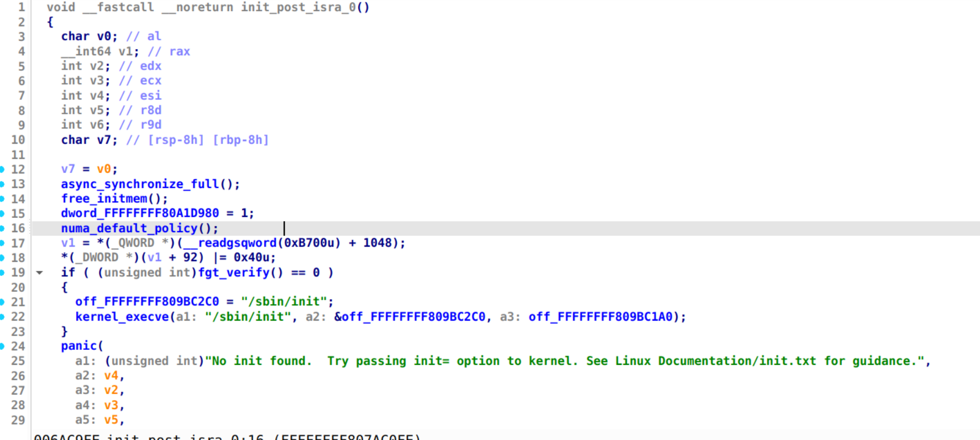Select the "/sbin/init" a1 argument of kernel_execve

point(248,317)
